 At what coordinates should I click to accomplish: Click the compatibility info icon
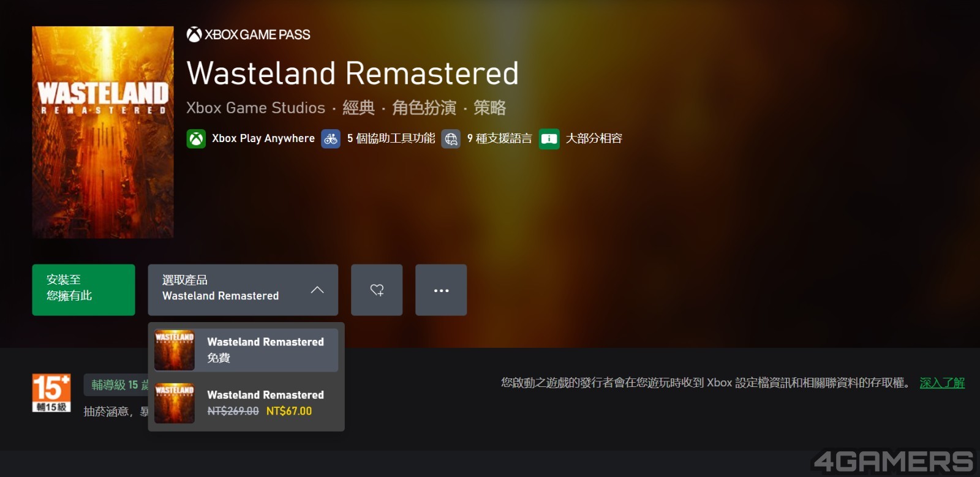tap(549, 139)
